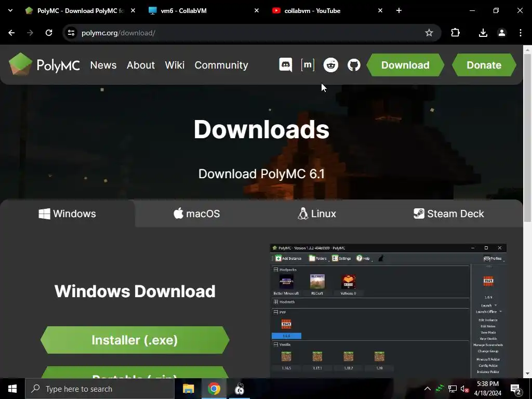Click the scrollbar down arrow
This screenshot has height=399, width=532.
(x=527, y=374)
